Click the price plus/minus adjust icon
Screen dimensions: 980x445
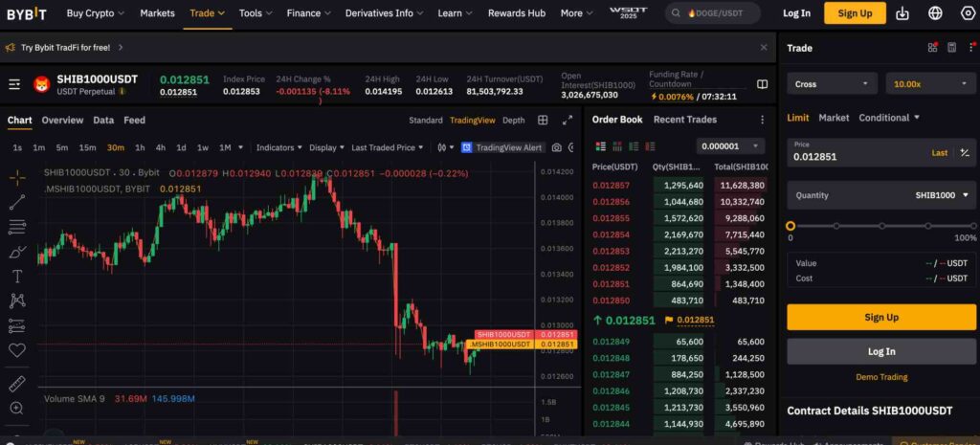[965, 152]
